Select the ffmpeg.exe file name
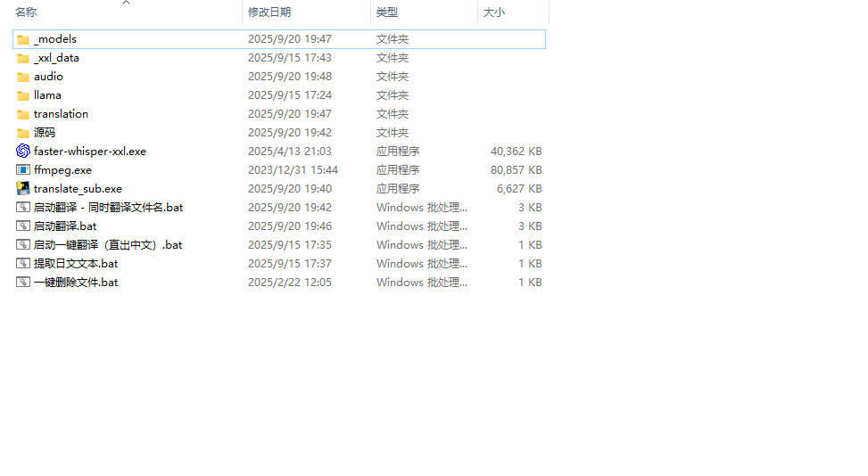 63,170
